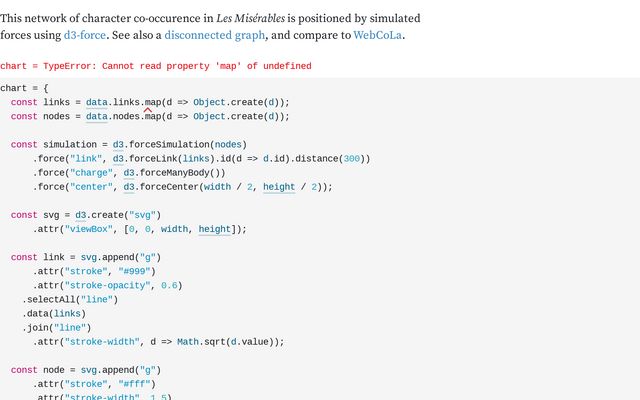Click the width reference in forceCenter line
The image size is (640, 400).
(216, 186)
